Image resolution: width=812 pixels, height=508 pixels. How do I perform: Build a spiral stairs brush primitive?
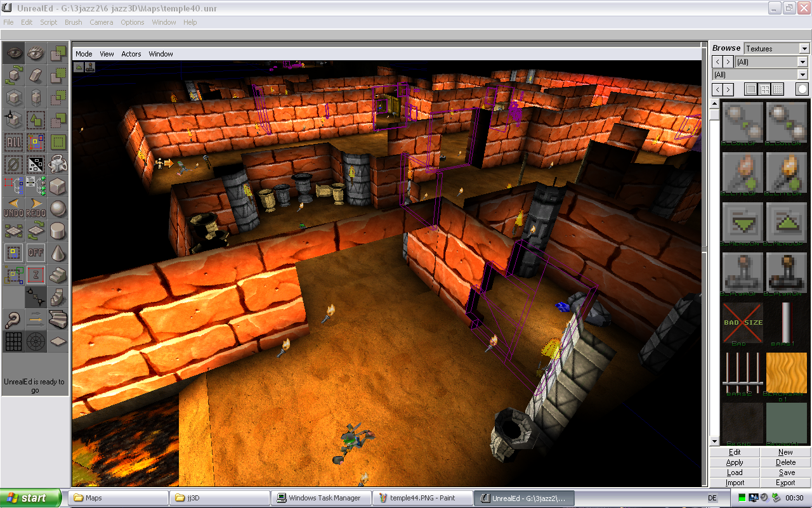[x=58, y=297]
